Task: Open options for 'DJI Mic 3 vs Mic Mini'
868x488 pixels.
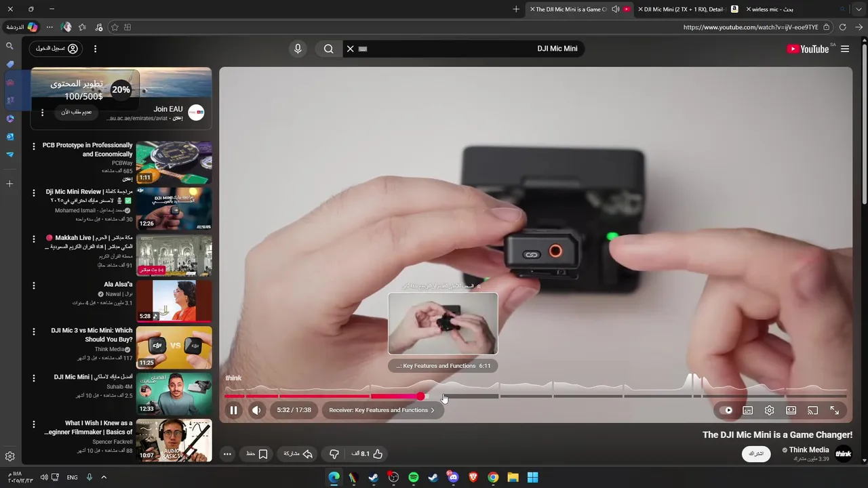Action: tap(33, 332)
